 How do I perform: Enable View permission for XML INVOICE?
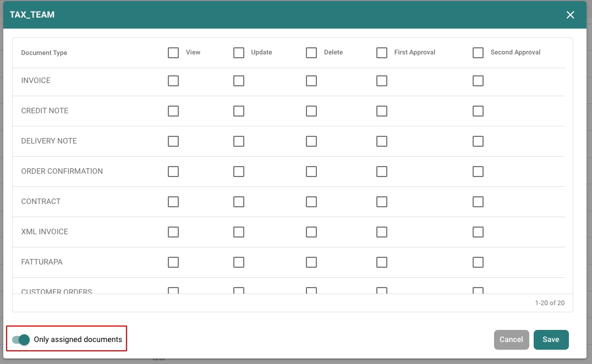(173, 232)
